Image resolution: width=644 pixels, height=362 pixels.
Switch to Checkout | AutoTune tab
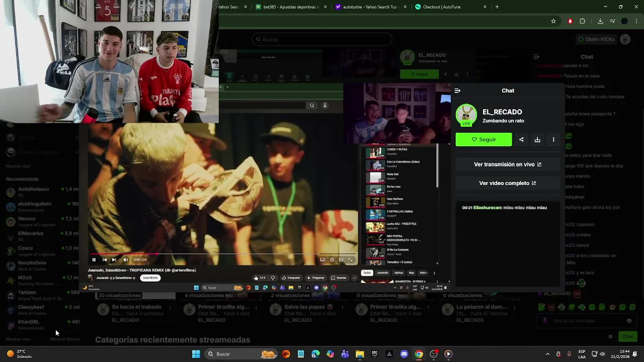click(451, 7)
